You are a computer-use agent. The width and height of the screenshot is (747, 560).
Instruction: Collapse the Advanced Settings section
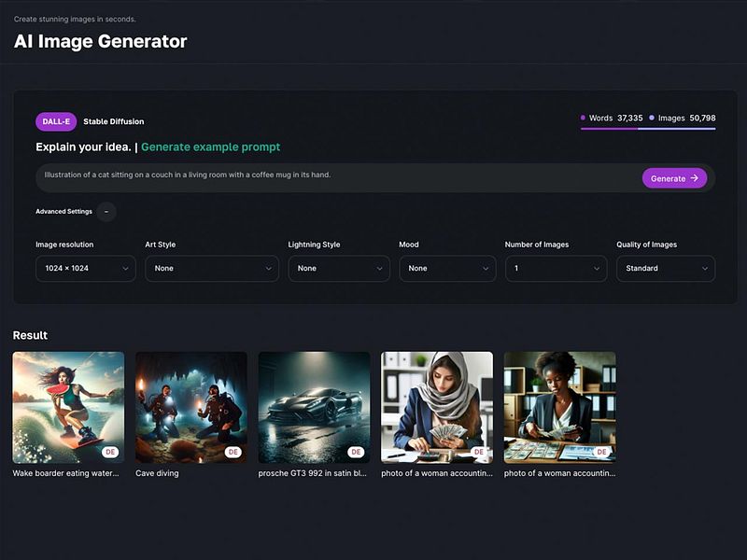[106, 211]
